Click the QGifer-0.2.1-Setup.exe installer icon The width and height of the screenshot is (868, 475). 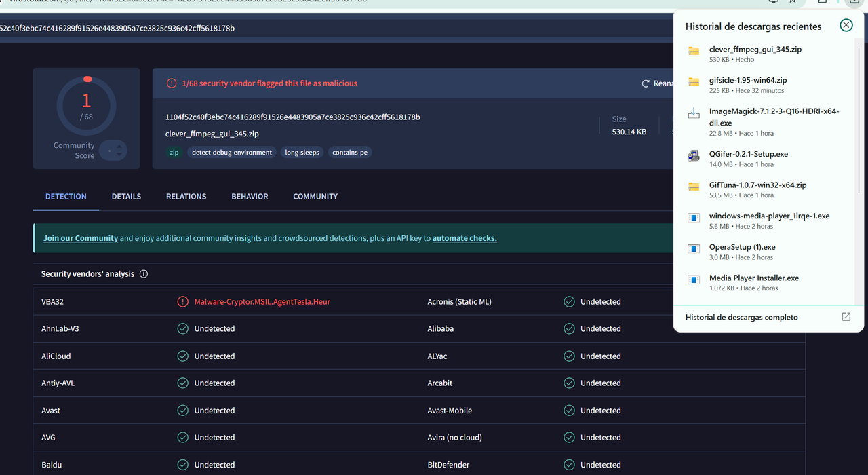tap(694, 156)
